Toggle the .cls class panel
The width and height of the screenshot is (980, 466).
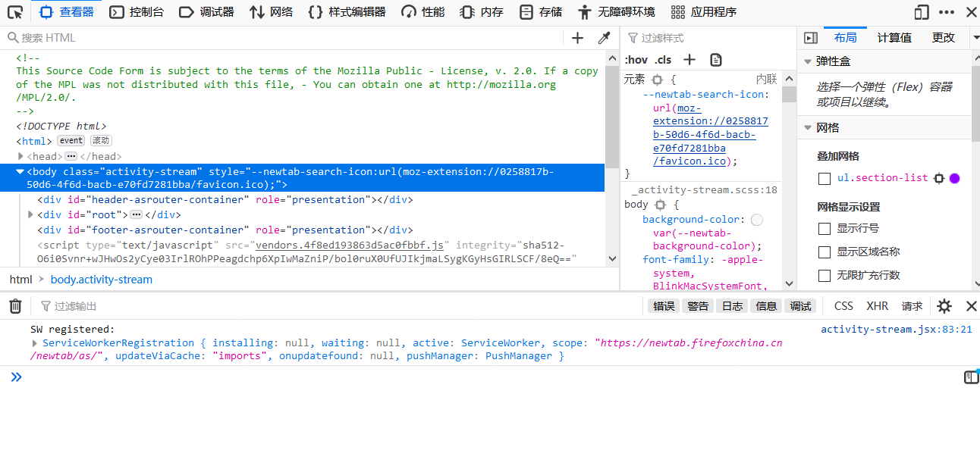[664, 60]
